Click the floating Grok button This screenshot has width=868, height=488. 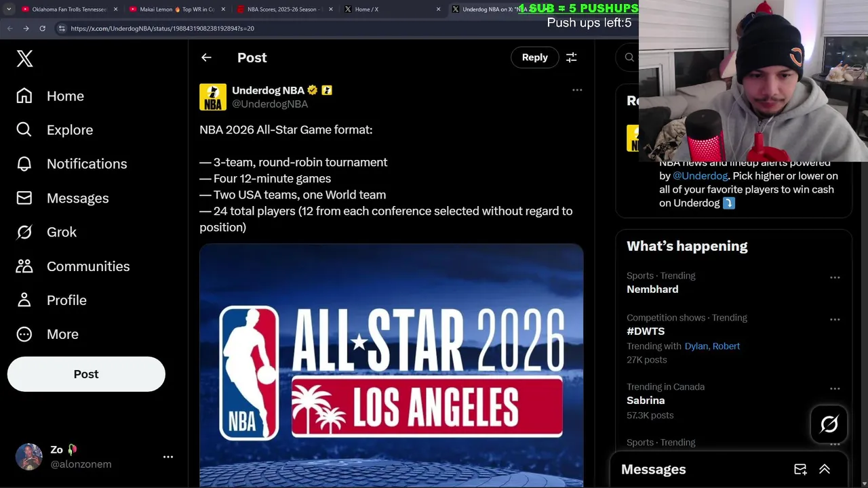click(829, 424)
